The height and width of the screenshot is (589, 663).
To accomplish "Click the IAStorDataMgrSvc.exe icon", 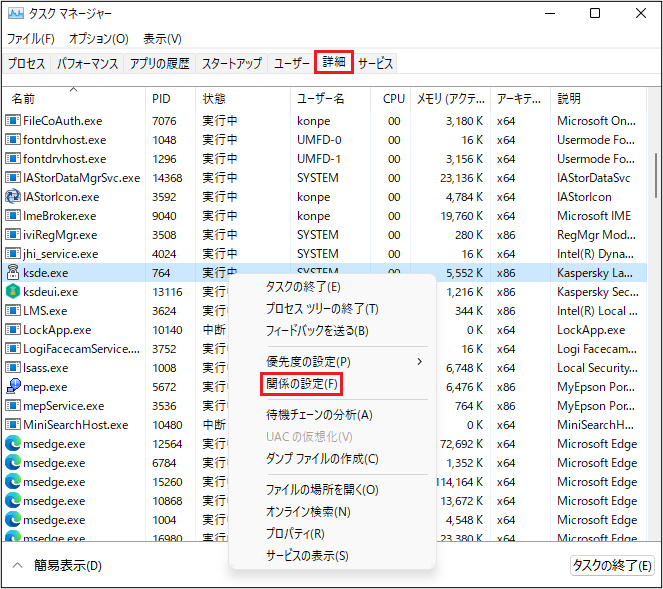I will [13, 178].
